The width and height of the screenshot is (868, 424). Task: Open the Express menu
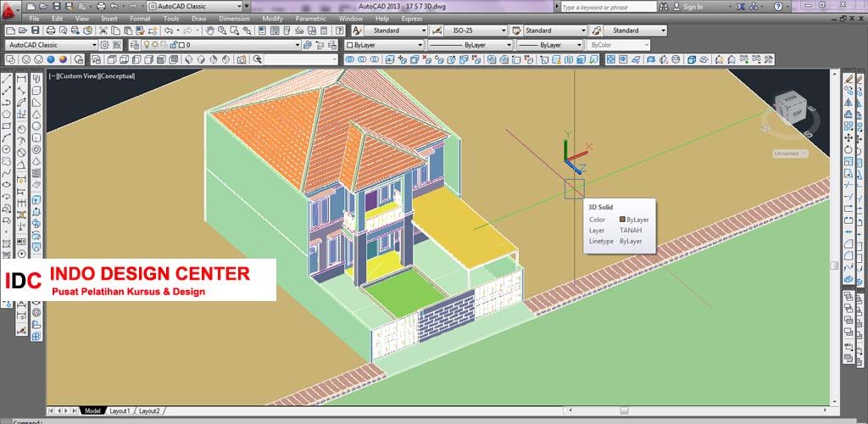412,19
